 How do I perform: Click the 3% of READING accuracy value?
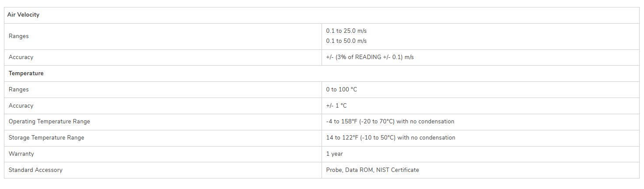[370, 57]
